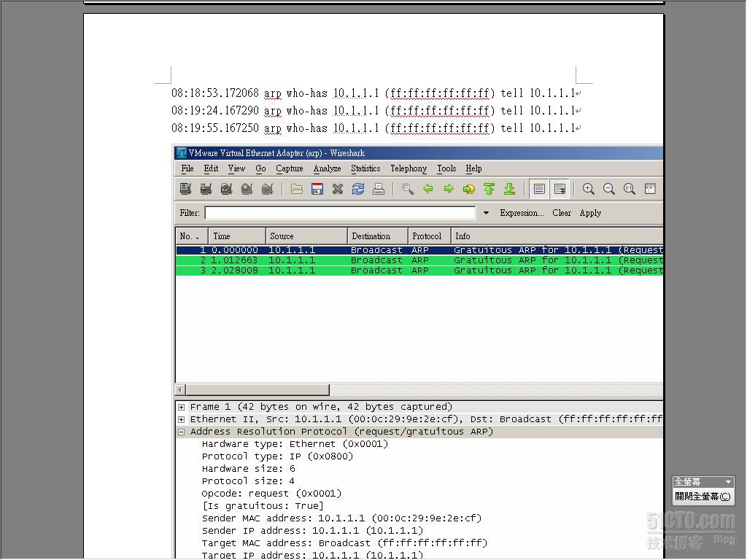Select the Protocol type: IP line
The width and height of the screenshot is (747, 560).
coord(277,456)
